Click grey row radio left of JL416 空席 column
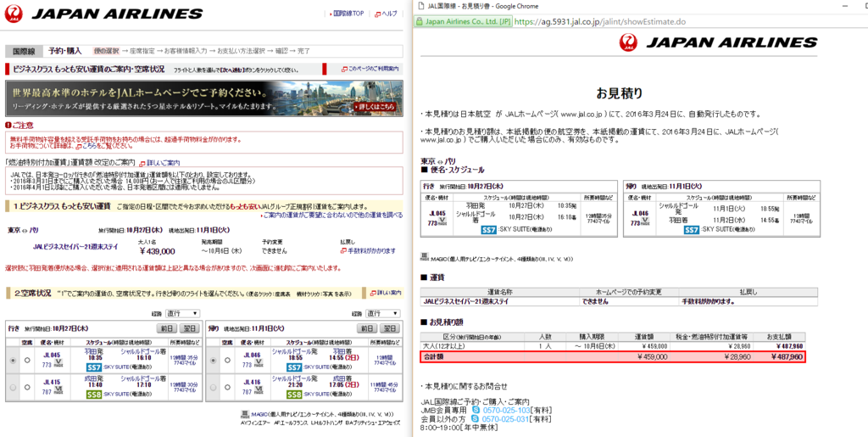The image size is (868, 437). click(214, 389)
